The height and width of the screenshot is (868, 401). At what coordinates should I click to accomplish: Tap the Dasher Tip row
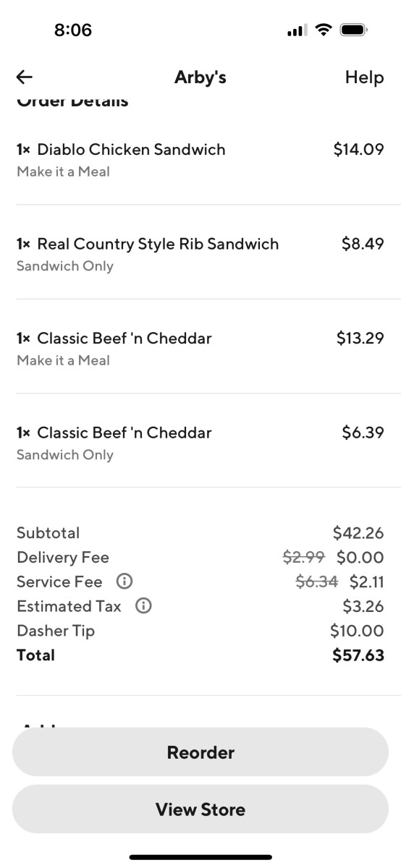click(x=200, y=631)
